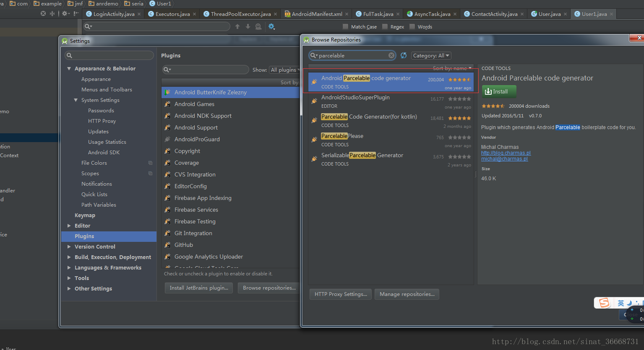Screen dimensions: 644x350
Task: Close the Executors.java tab with its X
Action: point(194,14)
